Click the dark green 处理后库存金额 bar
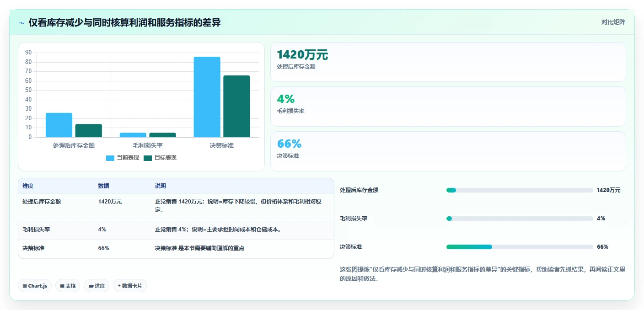Viewport: 644px width, 310px height. click(89, 130)
